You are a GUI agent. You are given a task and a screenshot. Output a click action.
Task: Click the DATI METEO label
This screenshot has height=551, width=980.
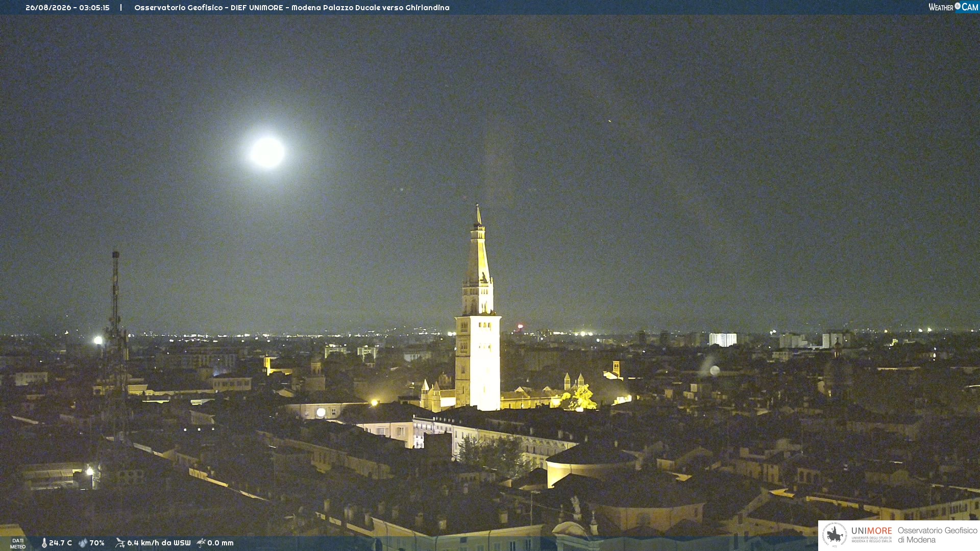coord(18,543)
